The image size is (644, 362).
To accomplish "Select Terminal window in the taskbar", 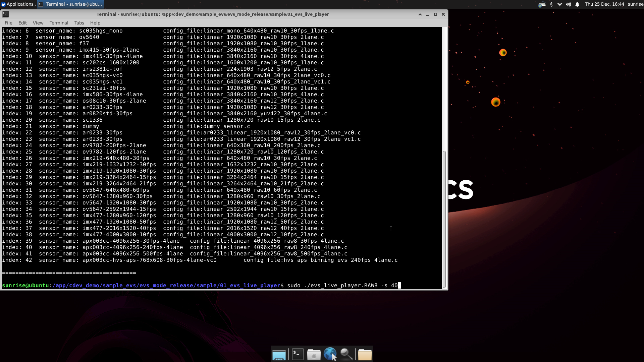I will [70, 4].
